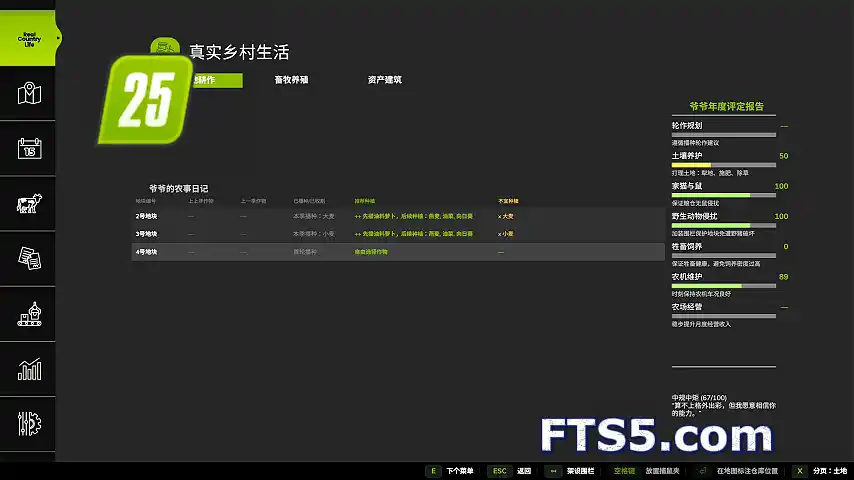
Task: Click the 轮作规划 progress bar
Action: click(x=723, y=135)
